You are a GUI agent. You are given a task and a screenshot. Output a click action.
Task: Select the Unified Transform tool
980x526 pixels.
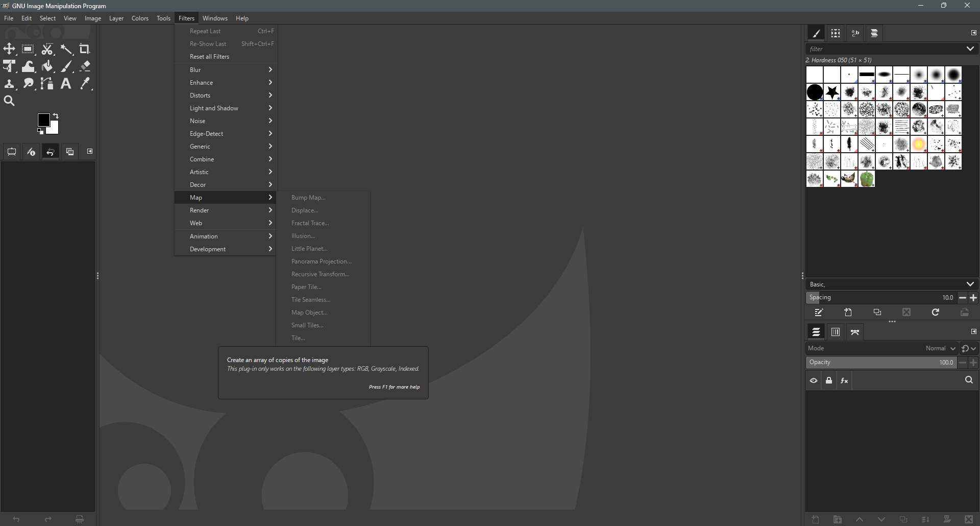tap(9, 66)
